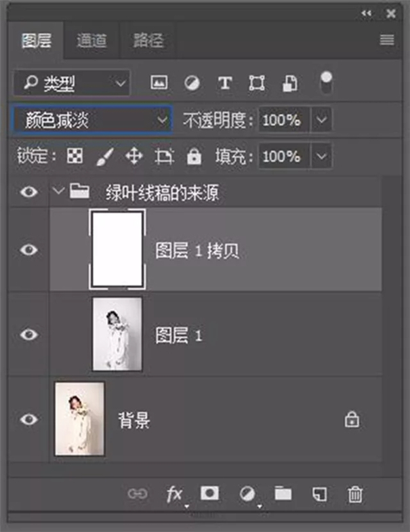Hide the 图层 1 拷贝 layer
This screenshot has width=410, height=532.
[29, 250]
